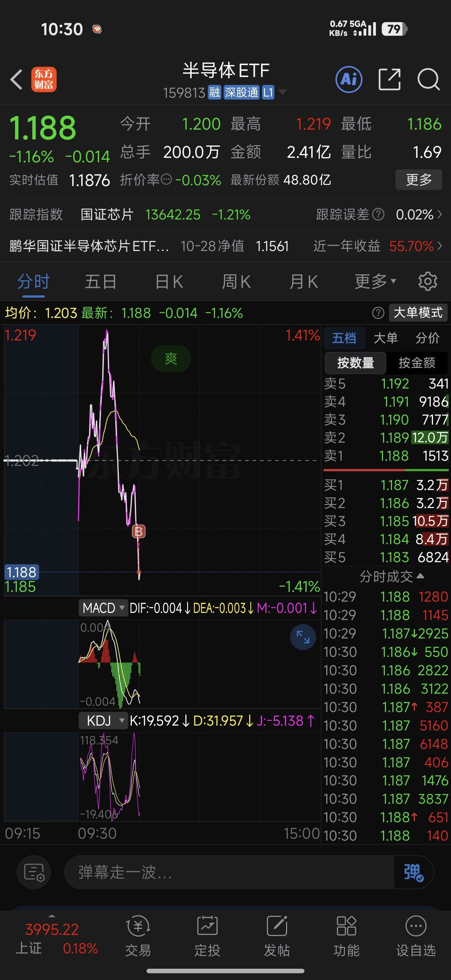The width and height of the screenshot is (451, 980).
Task: Tap the 跟踪误差 question mark icon
Action: click(x=378, y=215)
